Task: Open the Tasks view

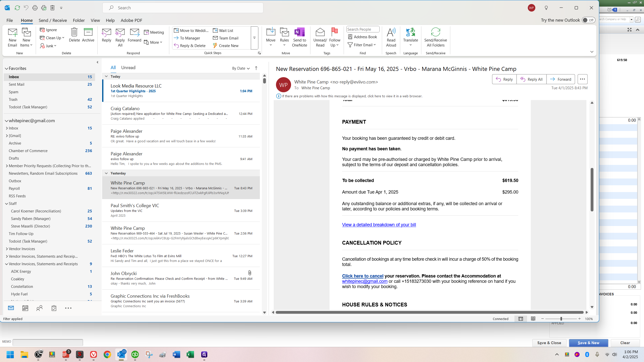Action: click(x=54, y=308)
